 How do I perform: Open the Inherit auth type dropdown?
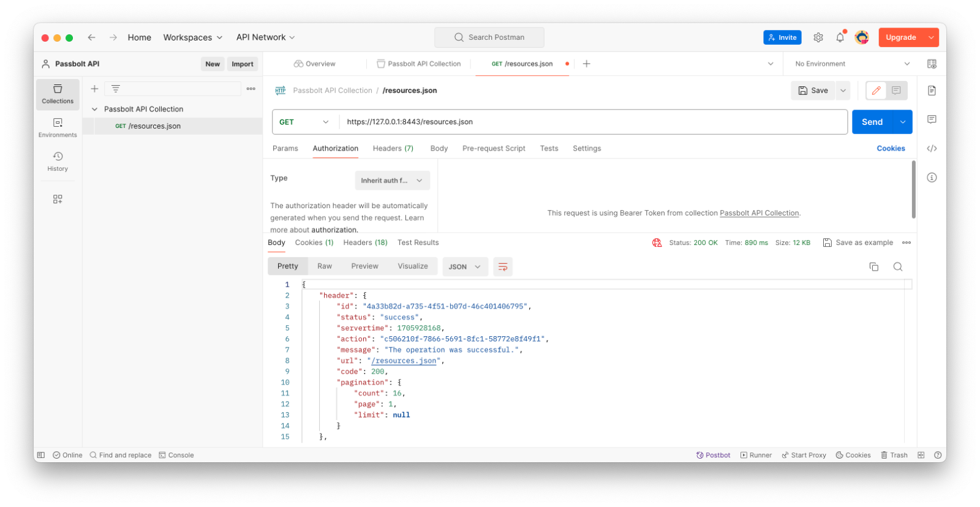pos(392,181)
